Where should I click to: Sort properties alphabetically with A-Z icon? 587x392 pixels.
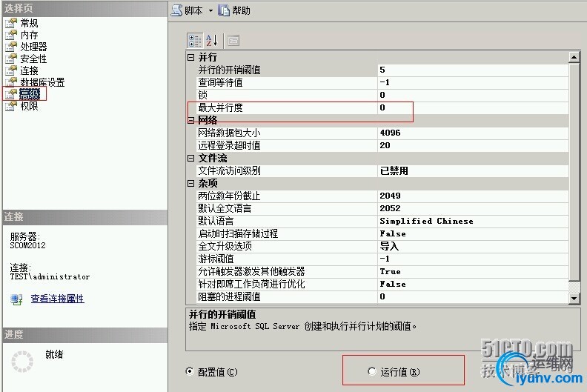(211, 41)
